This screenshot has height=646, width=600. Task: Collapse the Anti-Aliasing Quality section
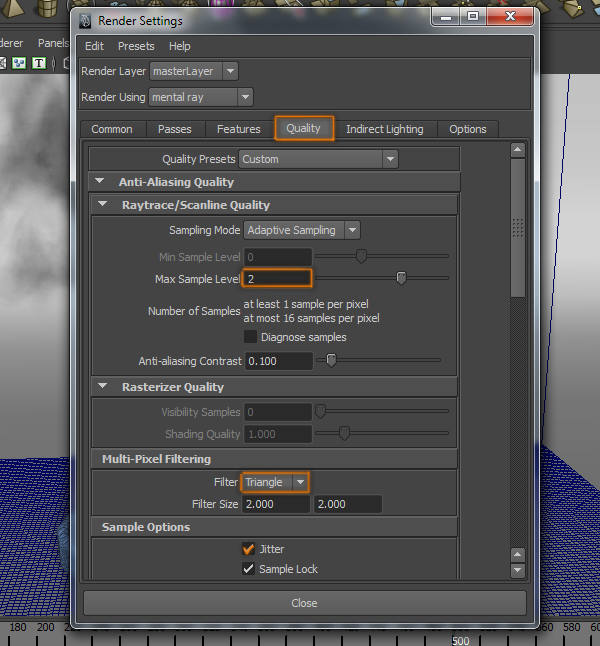point(102,182)
